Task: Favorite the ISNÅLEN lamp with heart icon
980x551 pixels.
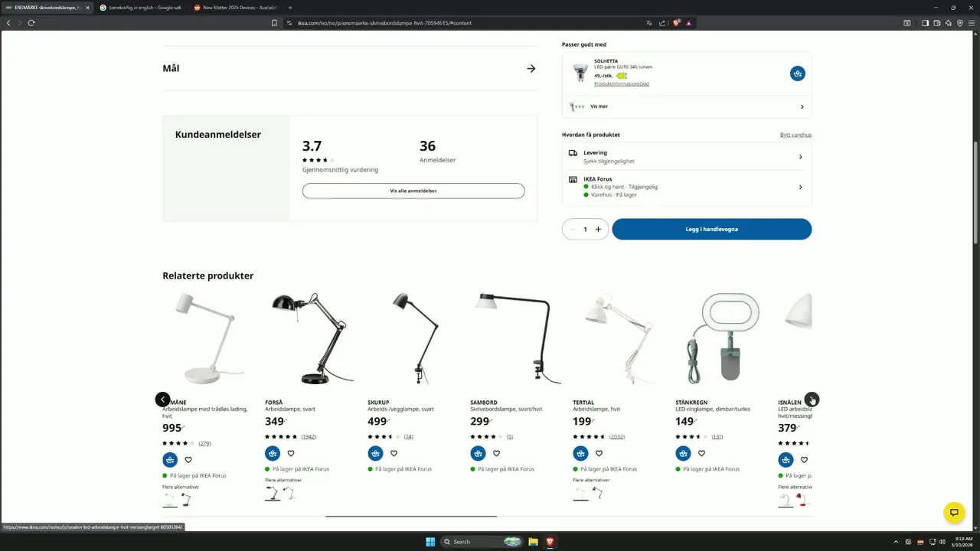Action: click(x=804, y=460)
